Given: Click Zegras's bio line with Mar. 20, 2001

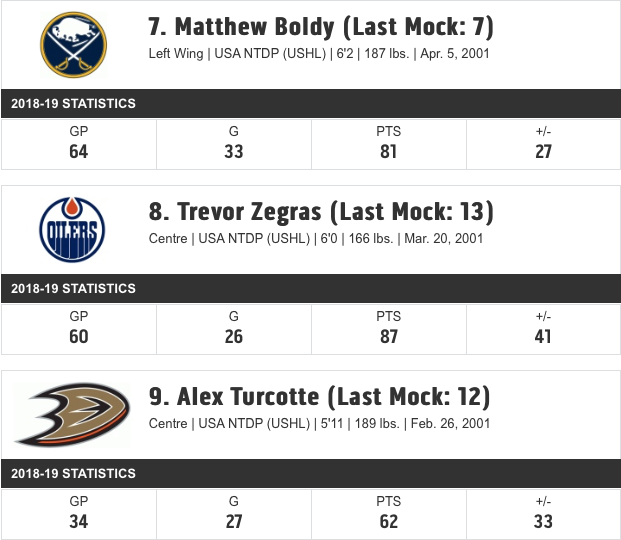Looking at the screenshot, I should [x=316, y=239].
